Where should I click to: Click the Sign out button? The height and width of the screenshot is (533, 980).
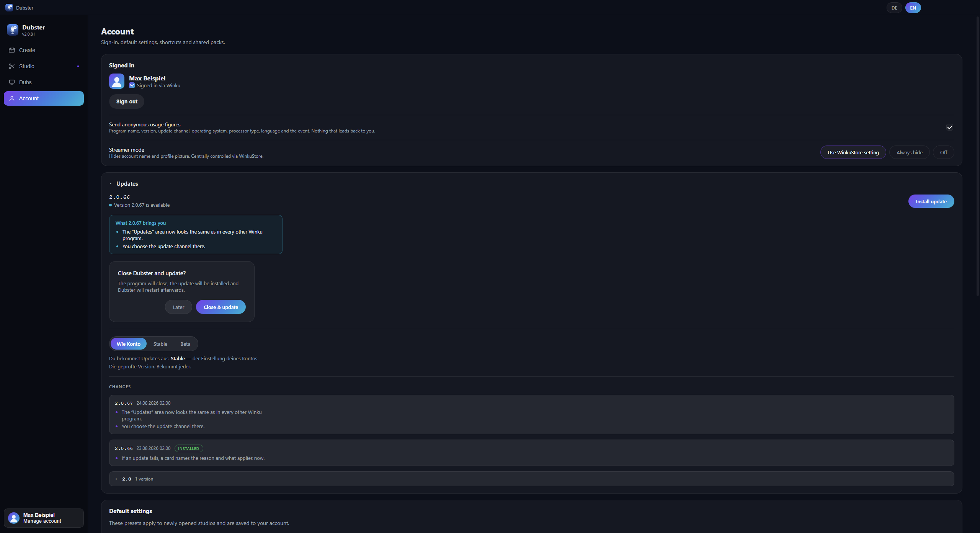tap(127, 101)
